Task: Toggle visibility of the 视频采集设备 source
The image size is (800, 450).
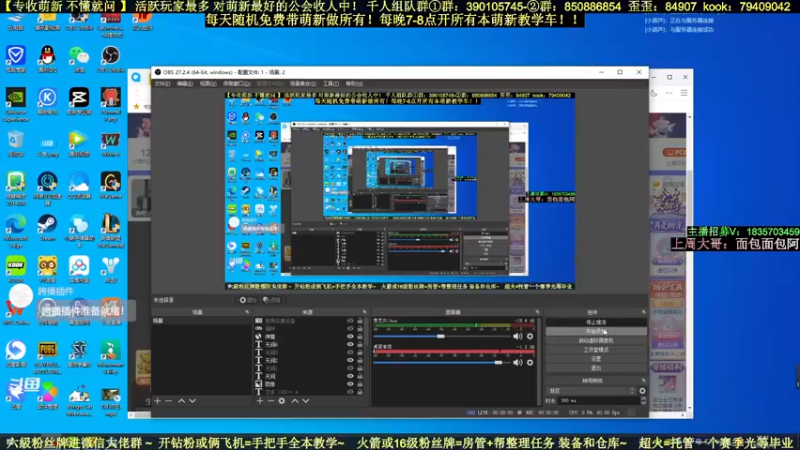Action: 350,321
